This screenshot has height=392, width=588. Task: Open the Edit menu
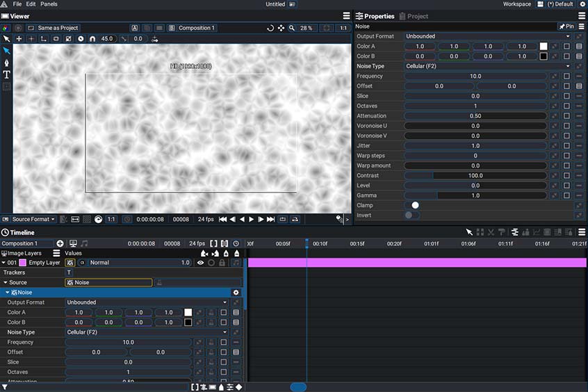tap(31, 4)
